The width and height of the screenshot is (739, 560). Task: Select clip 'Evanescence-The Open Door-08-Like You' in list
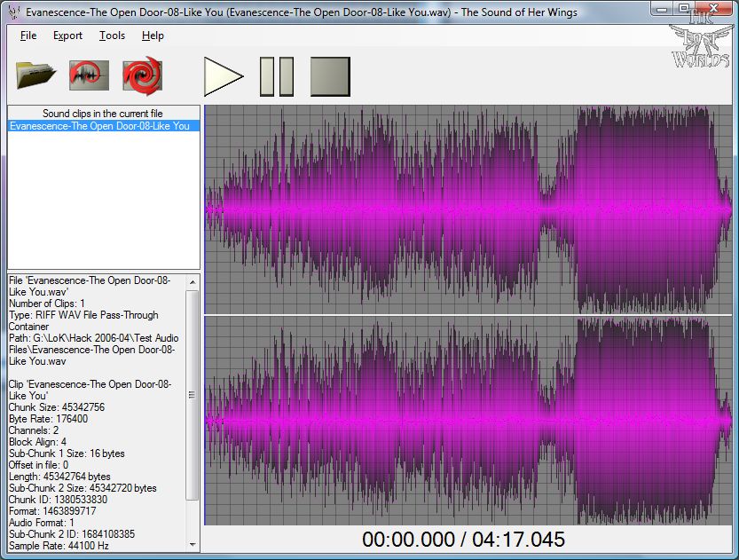point(104,126)
